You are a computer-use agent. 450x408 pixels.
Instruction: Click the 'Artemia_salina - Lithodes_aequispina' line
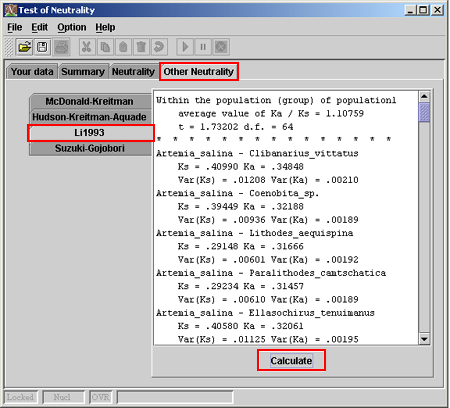click(x=254, y=233)
